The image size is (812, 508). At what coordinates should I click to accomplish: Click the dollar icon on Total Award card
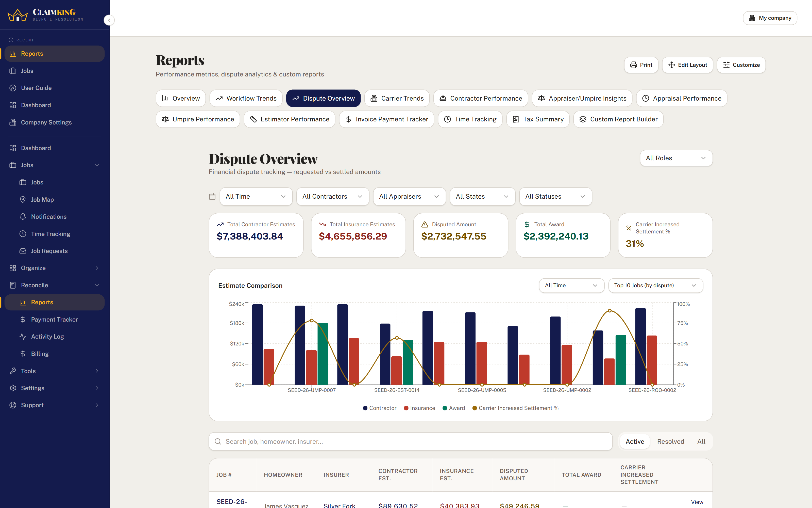(527, 225)
